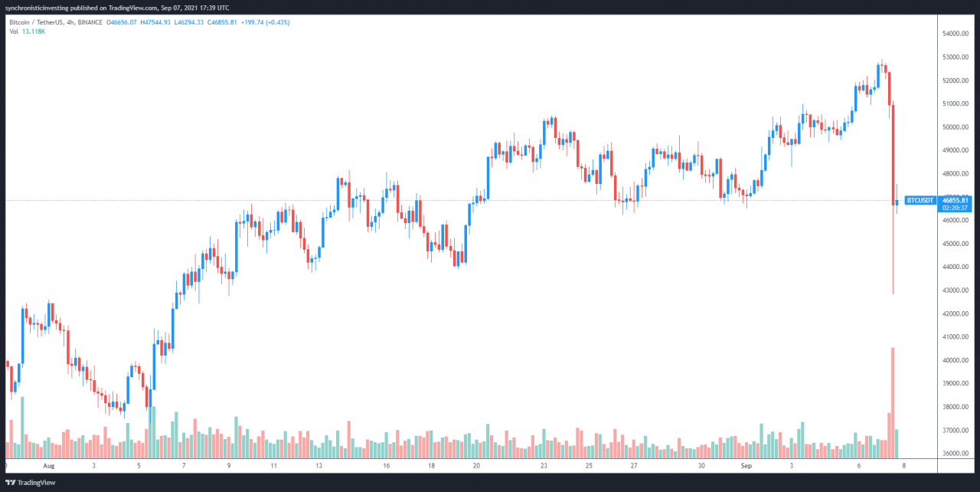This screenshot has height=492, width=980.
Task: Click the 50000.00 price axis label
Action: [x=958, y=127]
